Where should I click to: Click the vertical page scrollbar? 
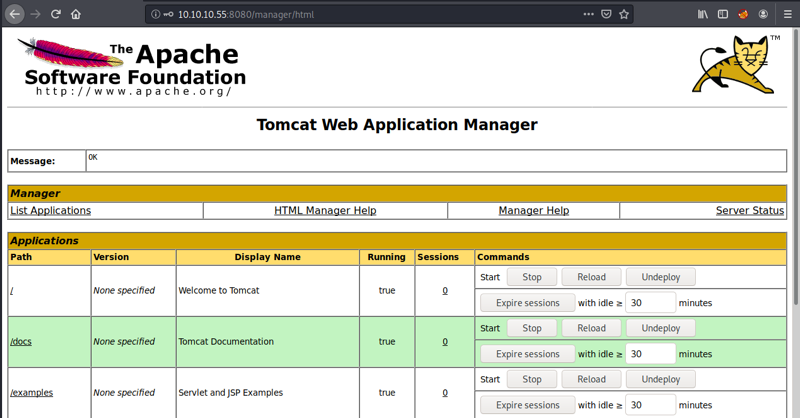pyautogui.click(x=796, y=168)
